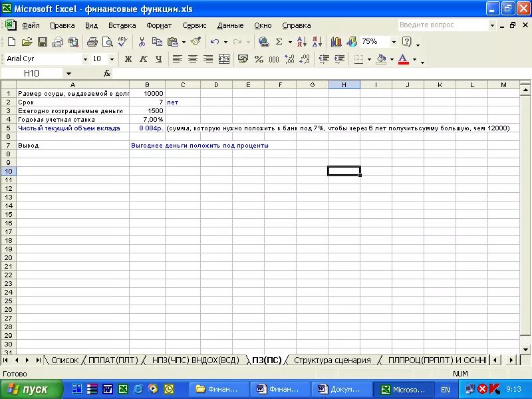The image size is (532, 399).
Task: Click the Введите вопрос help field
Action: 443,25
